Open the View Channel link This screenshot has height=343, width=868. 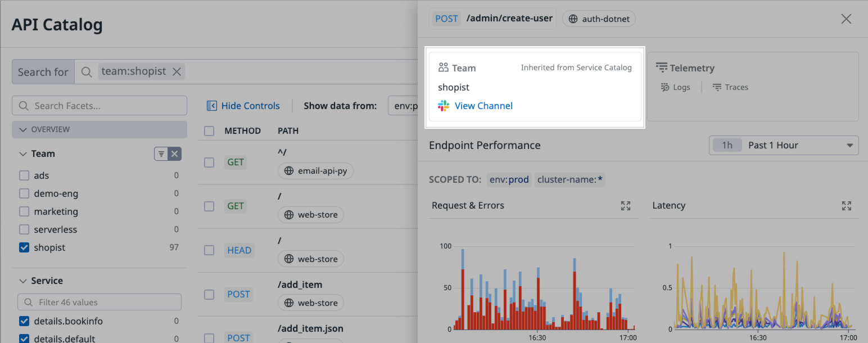tap(483, 106)
